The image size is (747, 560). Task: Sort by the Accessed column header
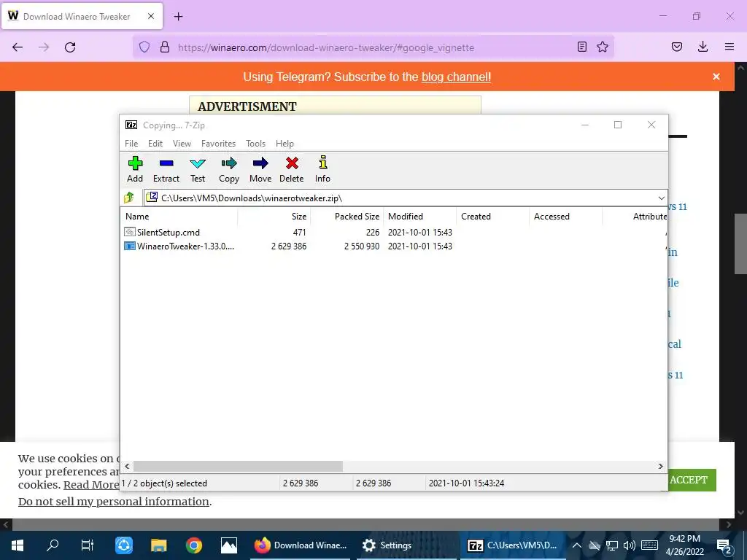pos(565,216)
